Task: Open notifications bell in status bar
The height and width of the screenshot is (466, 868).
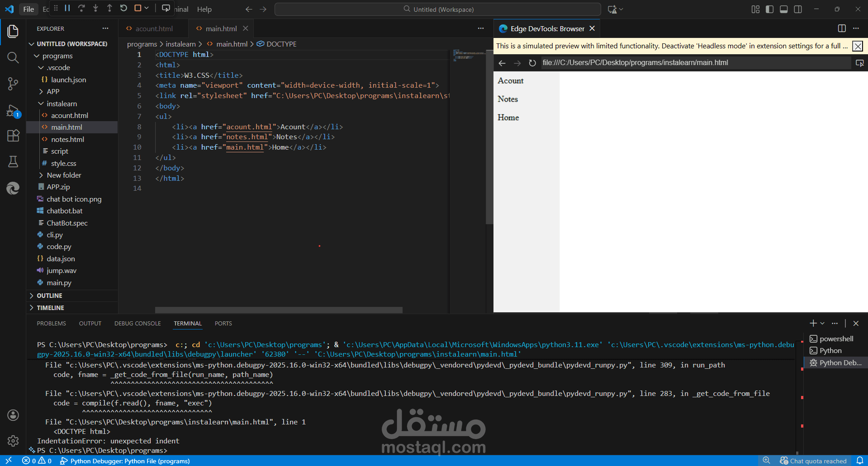Action: 860,461
